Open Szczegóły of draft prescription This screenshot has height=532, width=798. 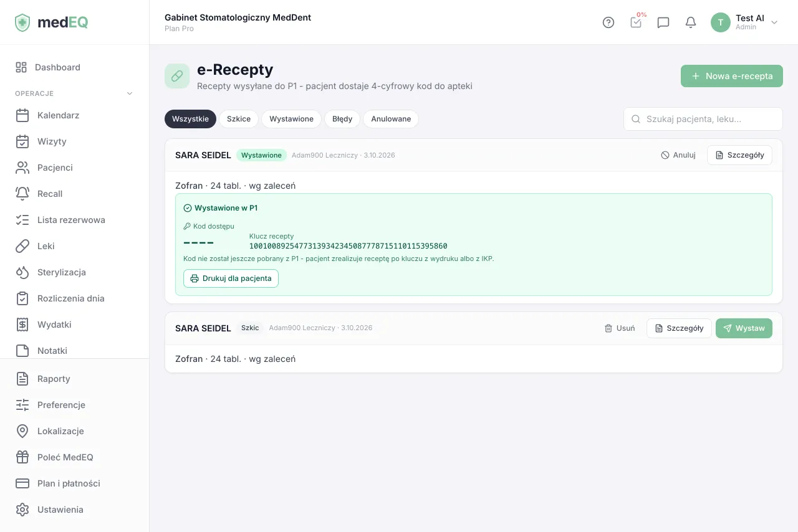tap(679, 328)
